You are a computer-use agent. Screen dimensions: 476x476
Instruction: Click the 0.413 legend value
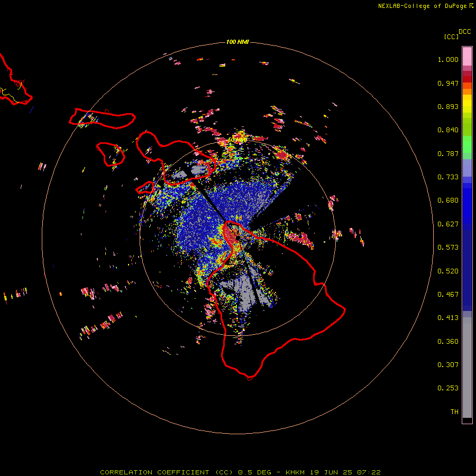448,318
